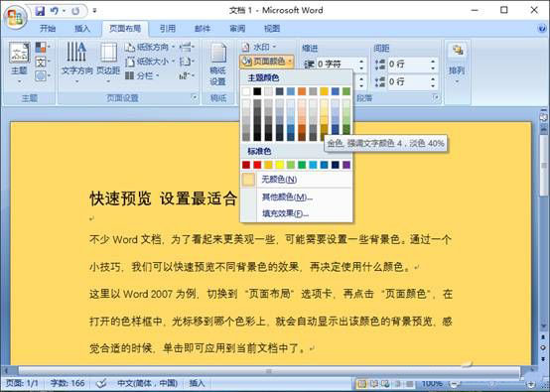Pick the black theme color swatch

(257, 91)
